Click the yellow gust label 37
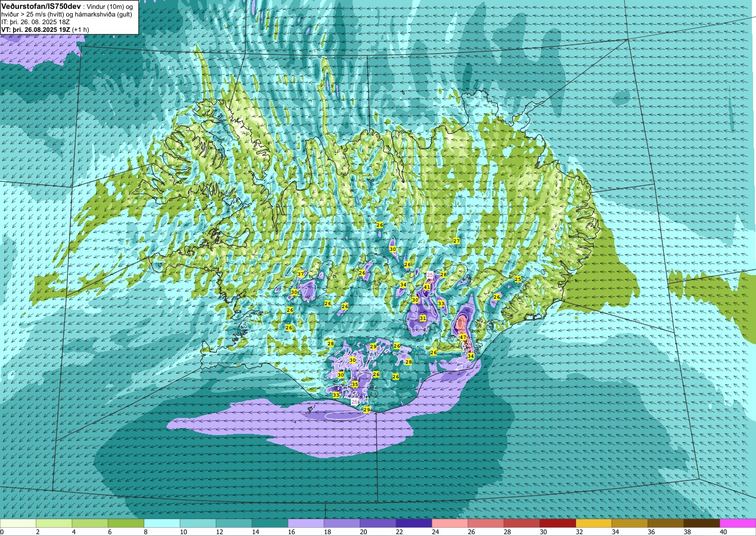Screen dimensions: 756x536 (301, 274)
